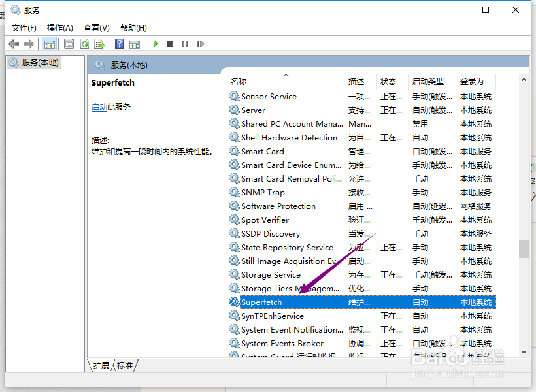Click the scrollbar down arrow
Screen dimensions: 536x392
tap(524, 352)
